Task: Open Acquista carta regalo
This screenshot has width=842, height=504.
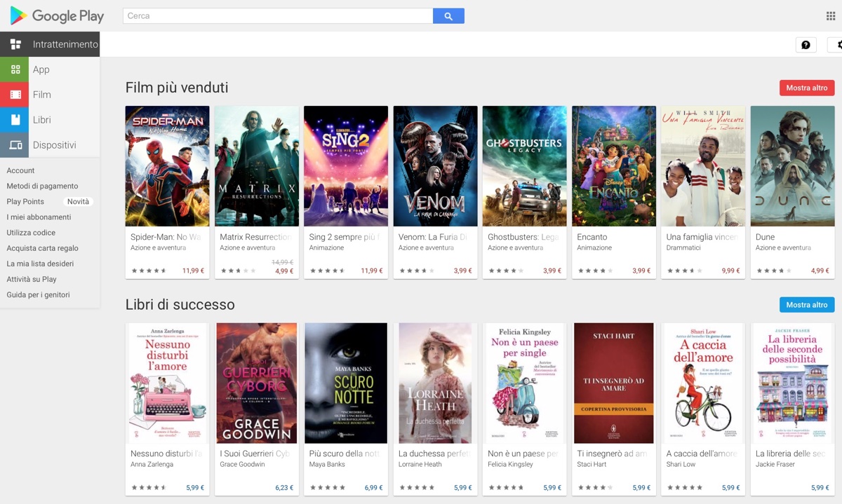Action: tap(44, 247)
